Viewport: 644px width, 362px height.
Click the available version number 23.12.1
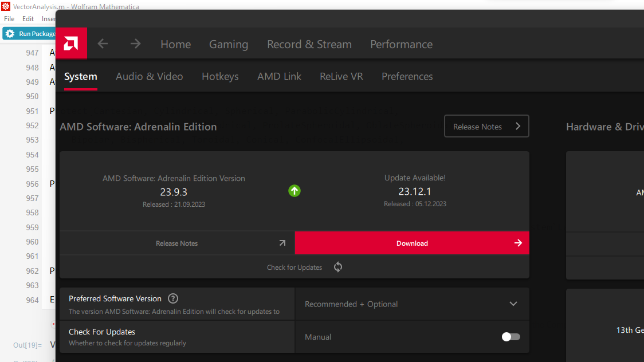(414, 192)
